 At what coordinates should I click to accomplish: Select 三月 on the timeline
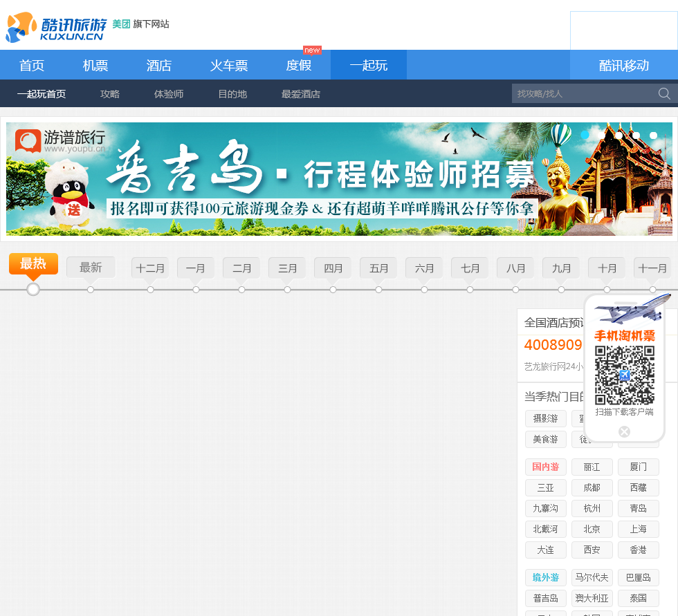287,268
